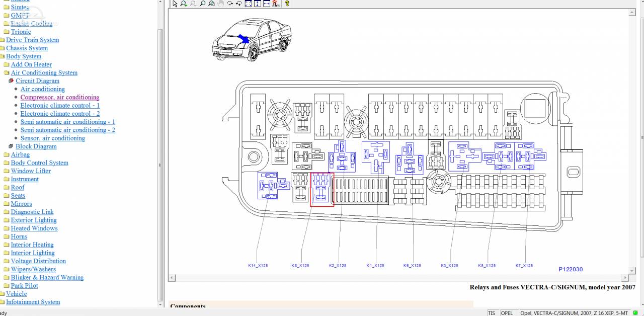This screenshot has height=316, width=644.
Task: Select Electronic climate control - 2 entry
Action: (60, 113)
